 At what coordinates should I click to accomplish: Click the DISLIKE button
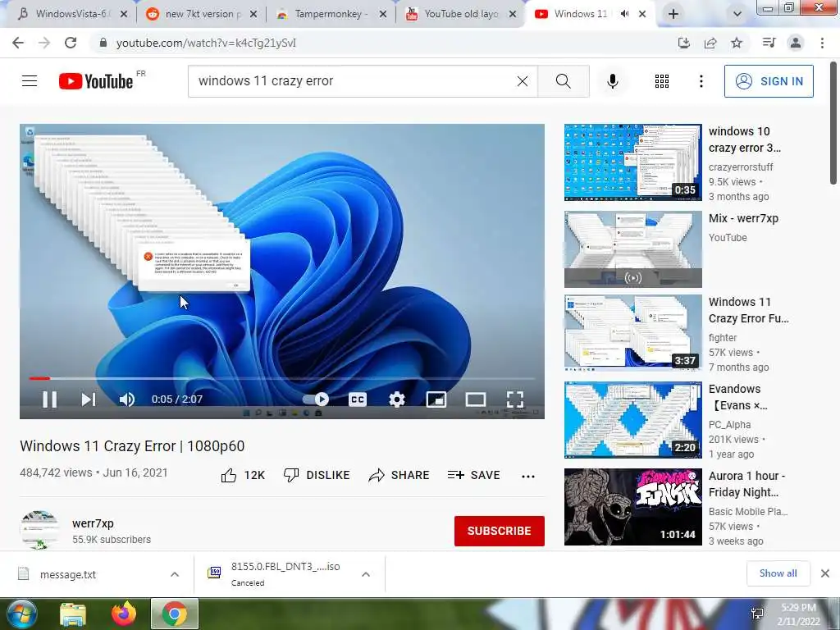317,475
